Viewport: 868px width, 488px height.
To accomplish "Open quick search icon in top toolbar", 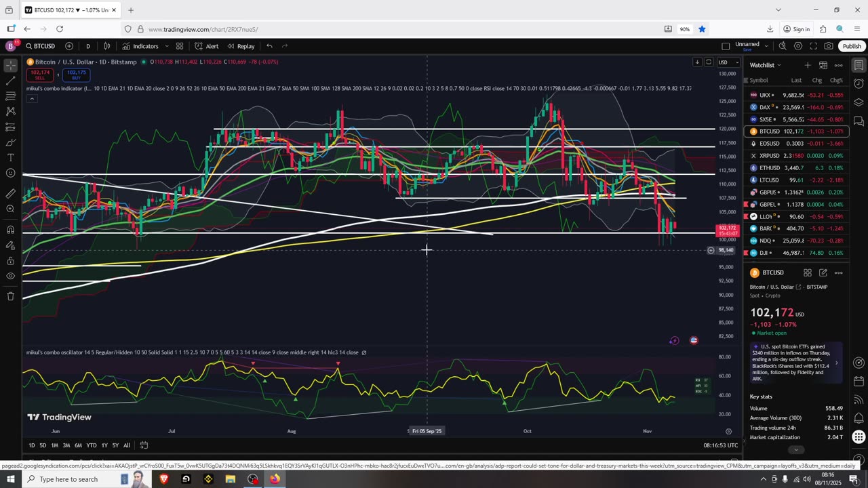I will [x=783, y=46].
